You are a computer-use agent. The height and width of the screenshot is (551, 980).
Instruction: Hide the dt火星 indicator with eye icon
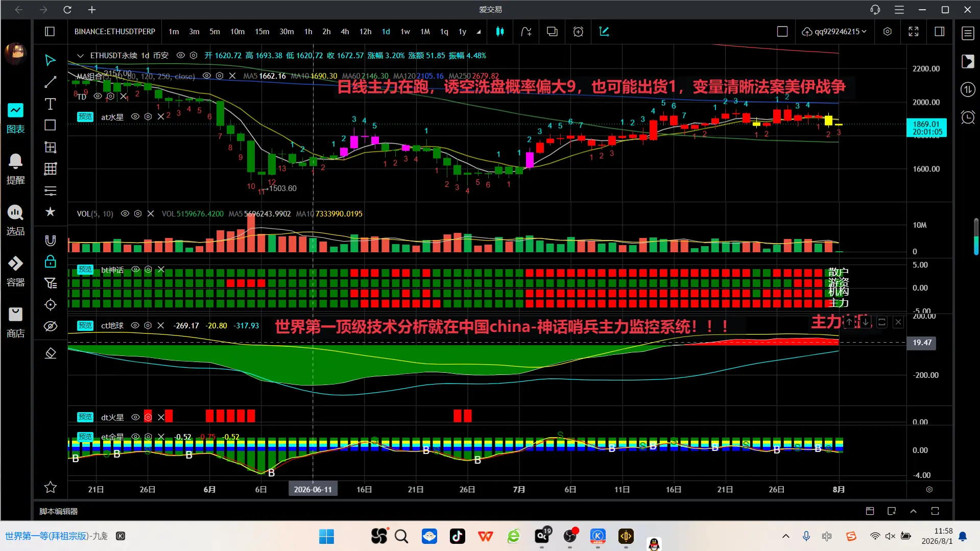[x=135, y=417]
